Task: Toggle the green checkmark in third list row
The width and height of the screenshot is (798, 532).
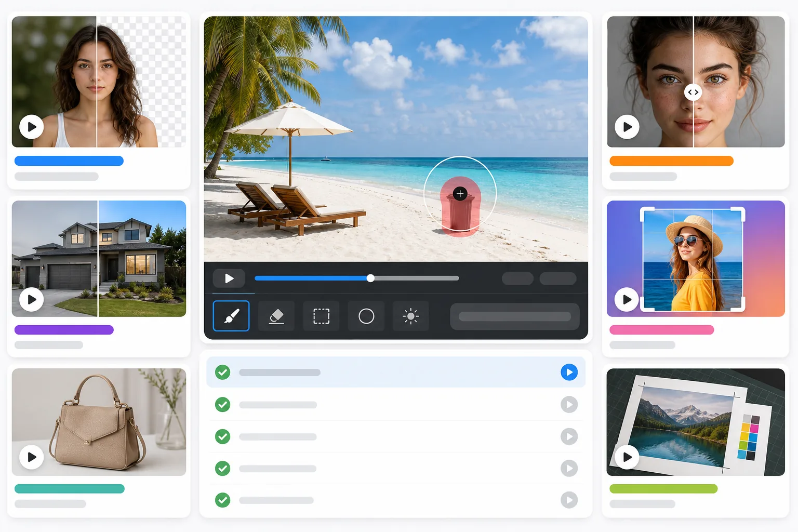Action: pyautogui.click(x=223, y=436)
